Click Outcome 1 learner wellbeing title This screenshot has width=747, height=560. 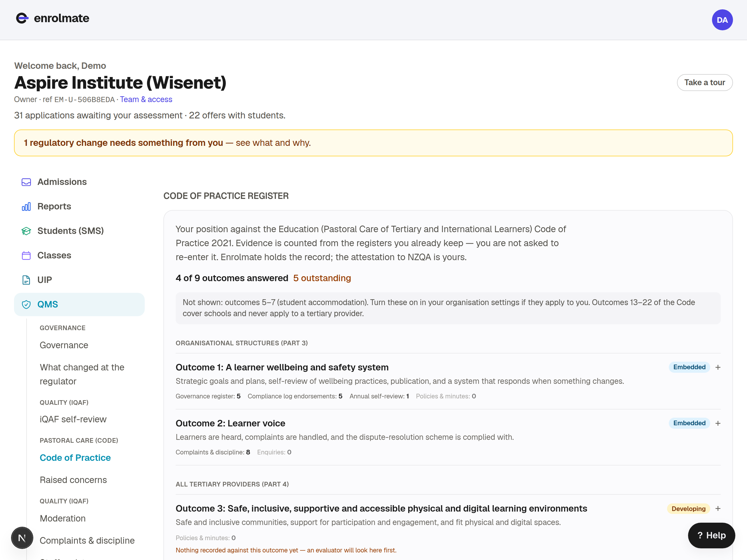click(x=282, y=367)
